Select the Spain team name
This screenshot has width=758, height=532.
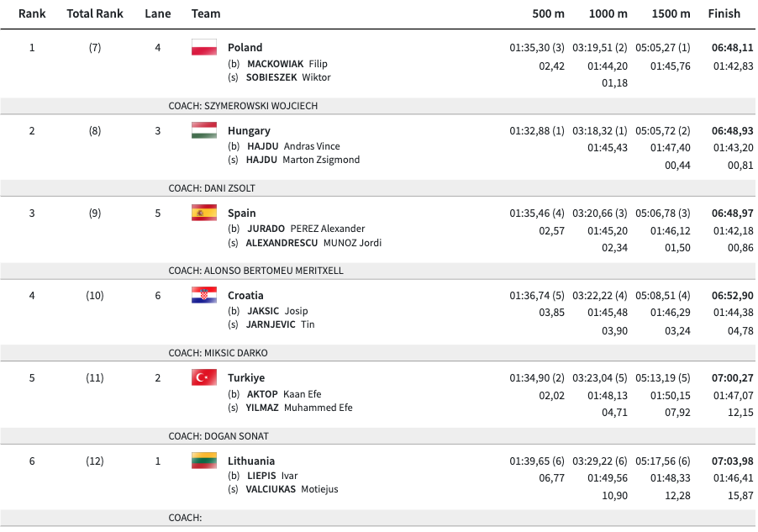pos(242,213)
